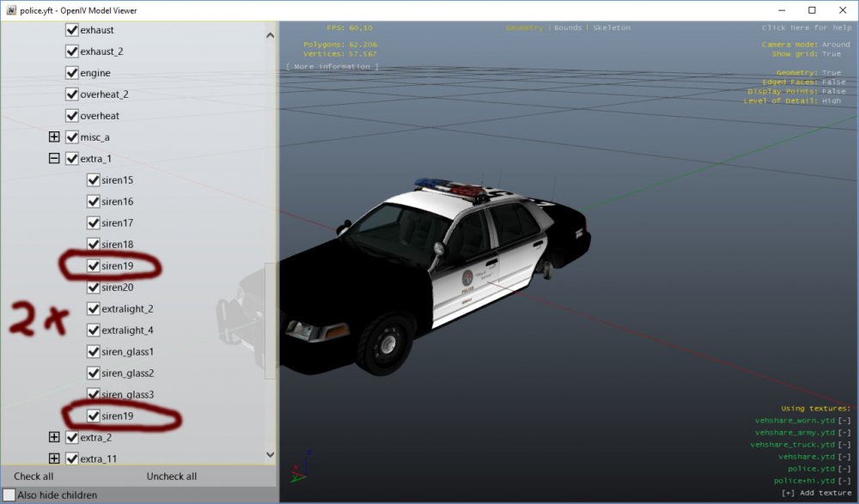
Task: Maximize the Model Viewer window
Action: coord(812,10)
